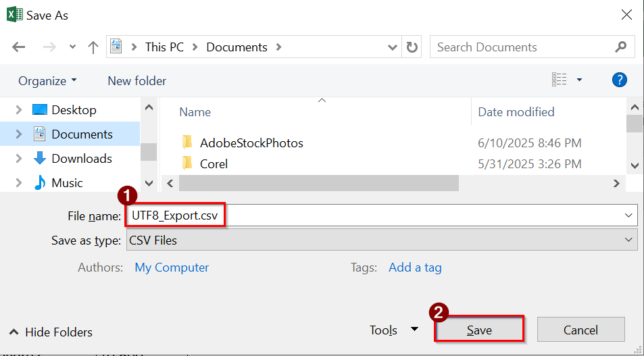This screenshot has height=356, width=644.
Task: Click the search magnifier icon
Action: coord(621,47)
